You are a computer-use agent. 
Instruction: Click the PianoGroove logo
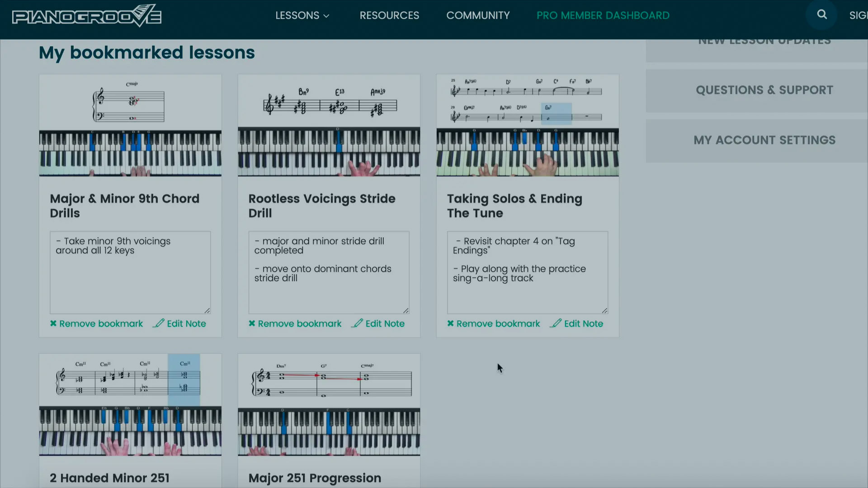coord(86,16)
